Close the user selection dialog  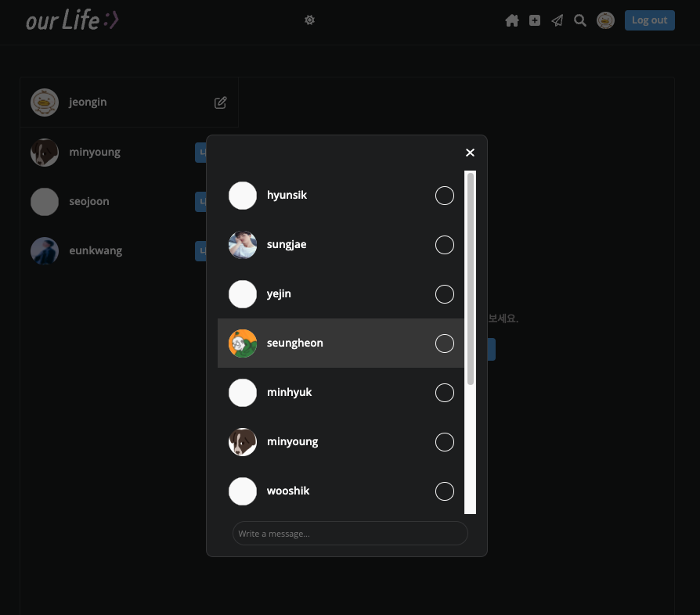[x=470, y=153]
